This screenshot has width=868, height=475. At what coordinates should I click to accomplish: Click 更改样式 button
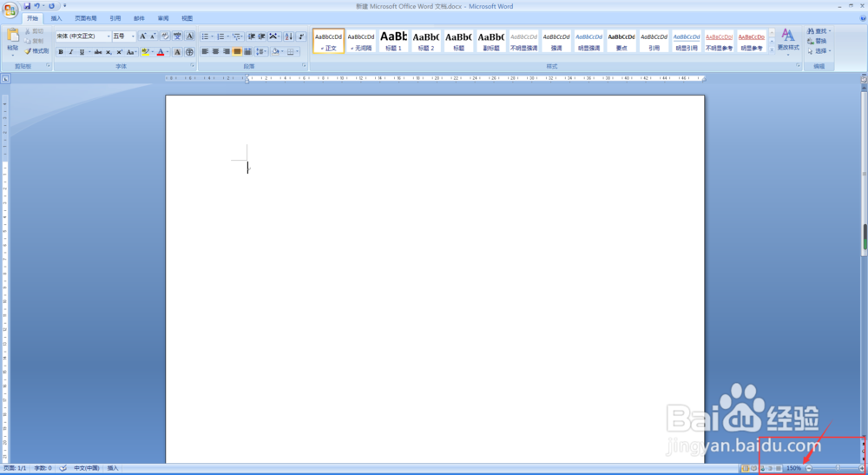(x=788, y=41)
